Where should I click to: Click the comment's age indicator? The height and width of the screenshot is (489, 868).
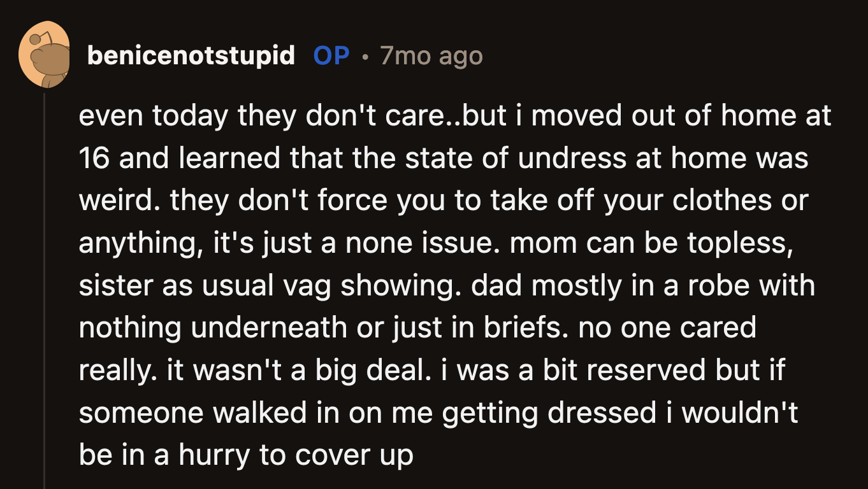point(431,56)
